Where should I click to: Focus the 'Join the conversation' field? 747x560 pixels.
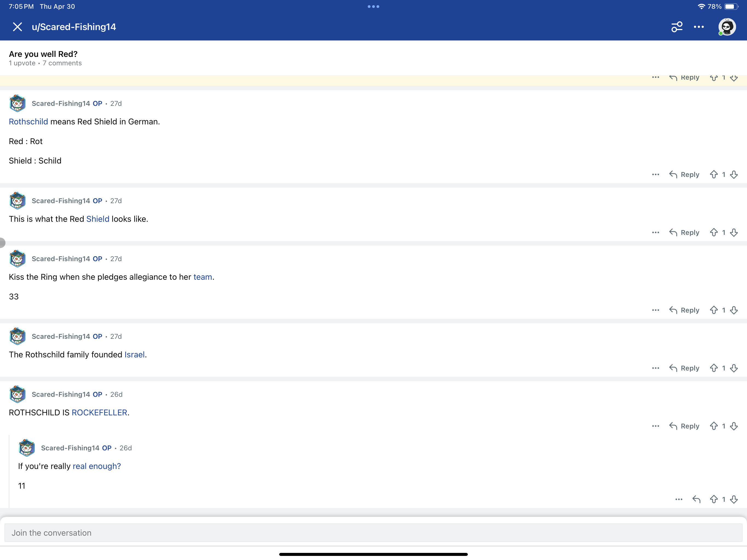[x=373, y=533]
